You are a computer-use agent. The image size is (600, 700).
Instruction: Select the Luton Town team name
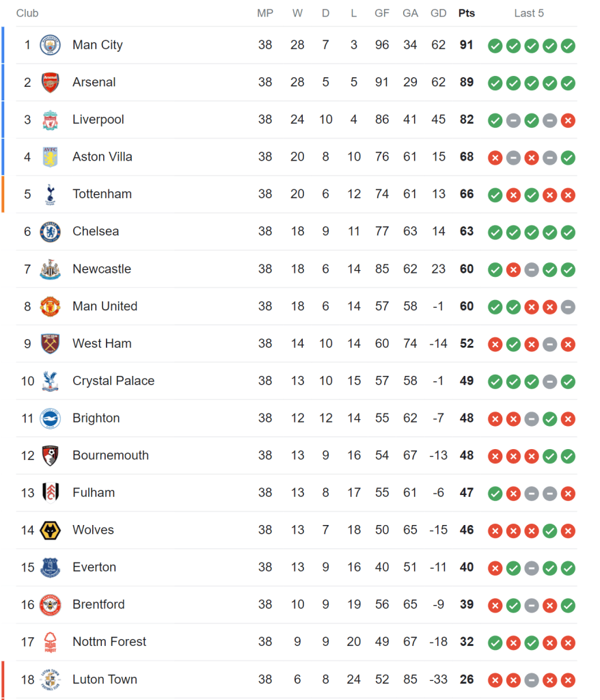(x=105, y=679)
